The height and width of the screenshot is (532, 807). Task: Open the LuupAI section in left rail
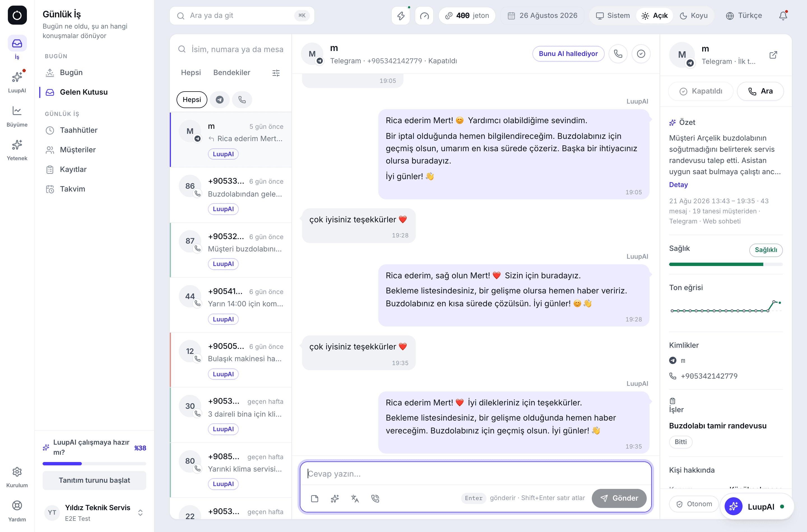[17, 81]
